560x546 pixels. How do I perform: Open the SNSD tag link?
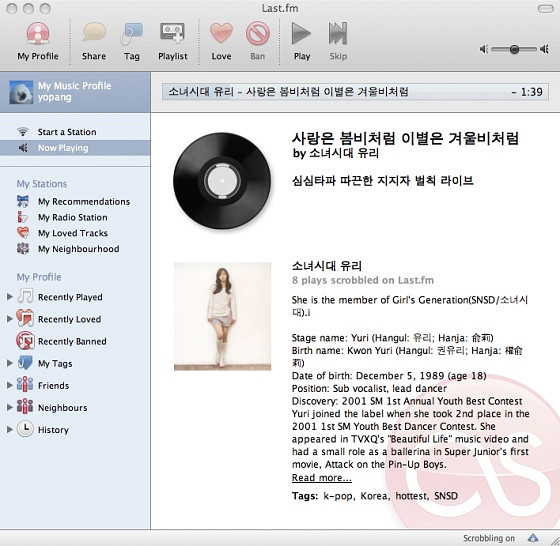[x=446, y=496]
